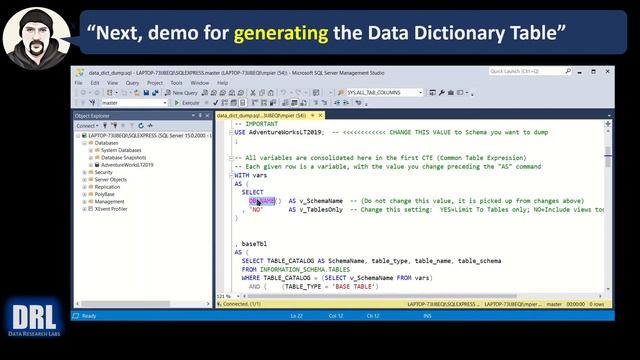Screen dimensions: 640x360
Task: Close the Object Explorer panel
Action: pos(207,116)
